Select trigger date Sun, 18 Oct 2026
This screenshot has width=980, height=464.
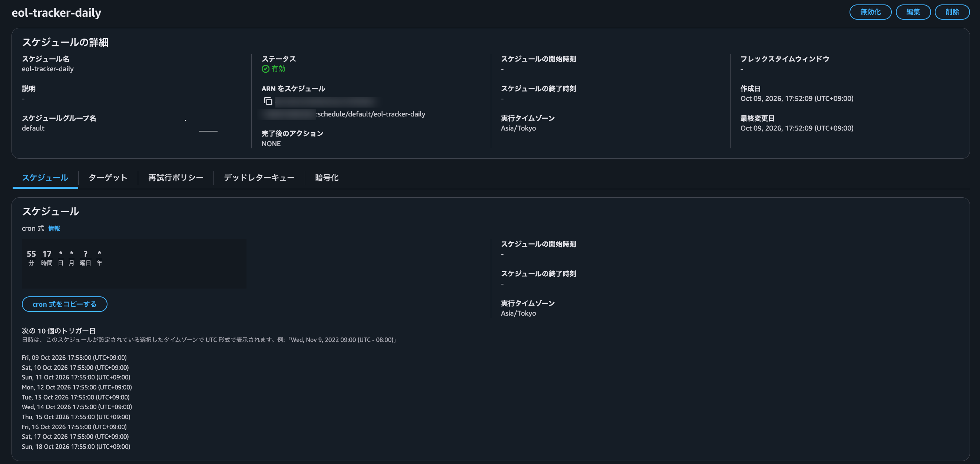click(x=76, y=447)
